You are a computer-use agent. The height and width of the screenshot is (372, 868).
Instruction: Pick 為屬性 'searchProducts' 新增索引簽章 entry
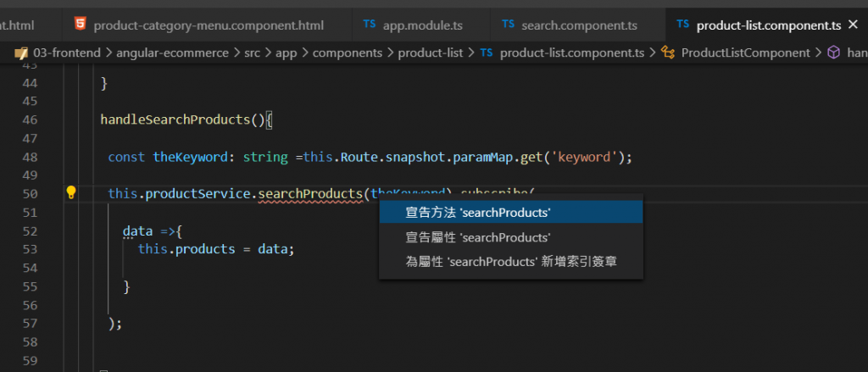(510, 262)
